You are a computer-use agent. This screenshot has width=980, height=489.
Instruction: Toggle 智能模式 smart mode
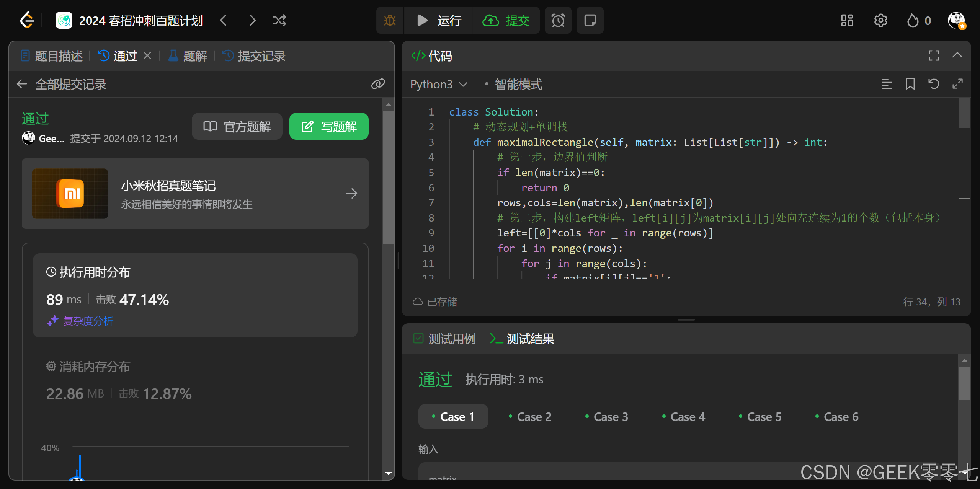tap(518, 84)
